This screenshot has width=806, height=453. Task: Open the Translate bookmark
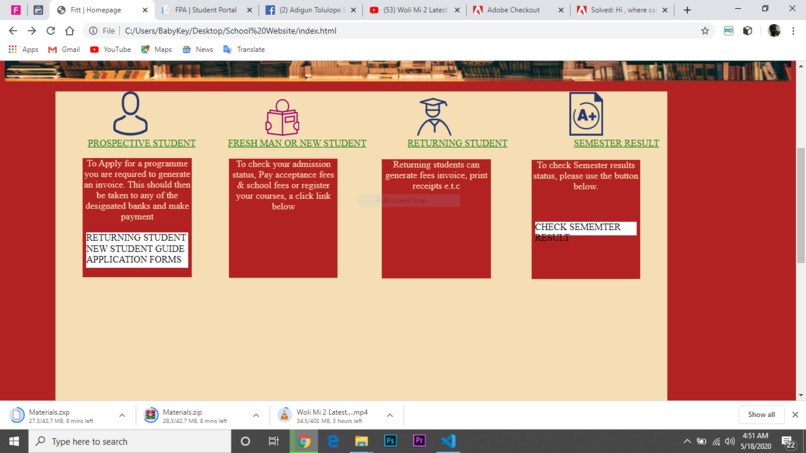[244, 49]
